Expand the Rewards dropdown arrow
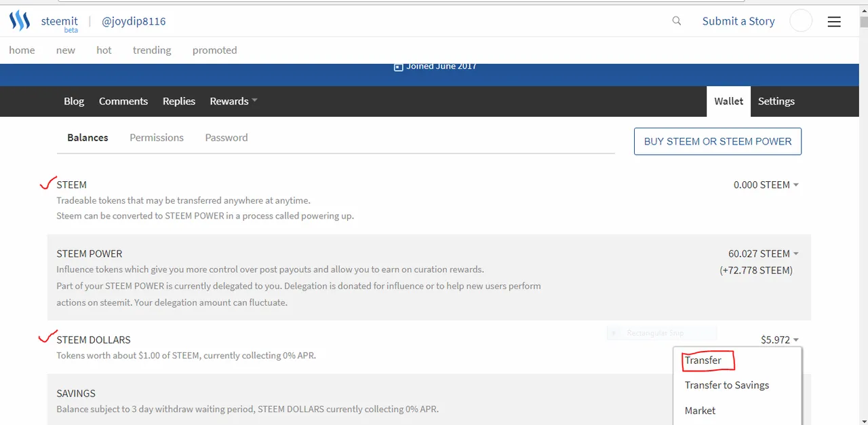This screenshot has height=425, width=868. 254,100
